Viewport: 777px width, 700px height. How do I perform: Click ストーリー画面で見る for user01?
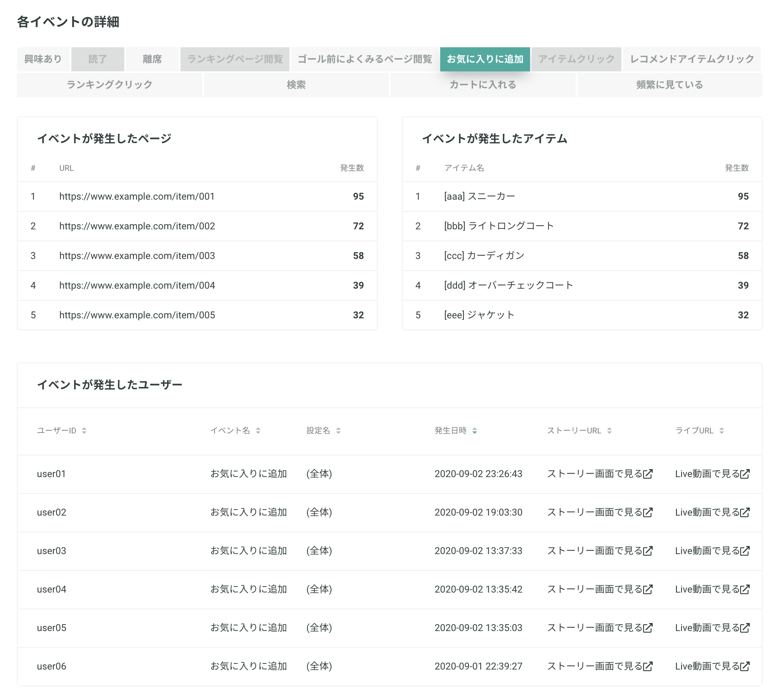[x=595, y=474]
